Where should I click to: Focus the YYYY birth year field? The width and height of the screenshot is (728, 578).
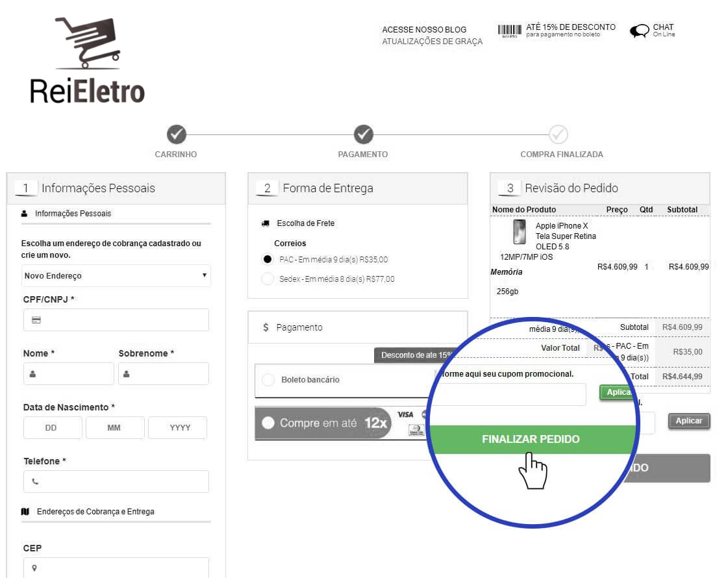coord(177,427)
